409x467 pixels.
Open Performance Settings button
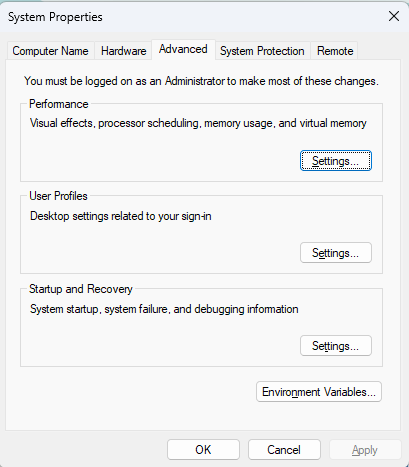[x=336, y=161]
